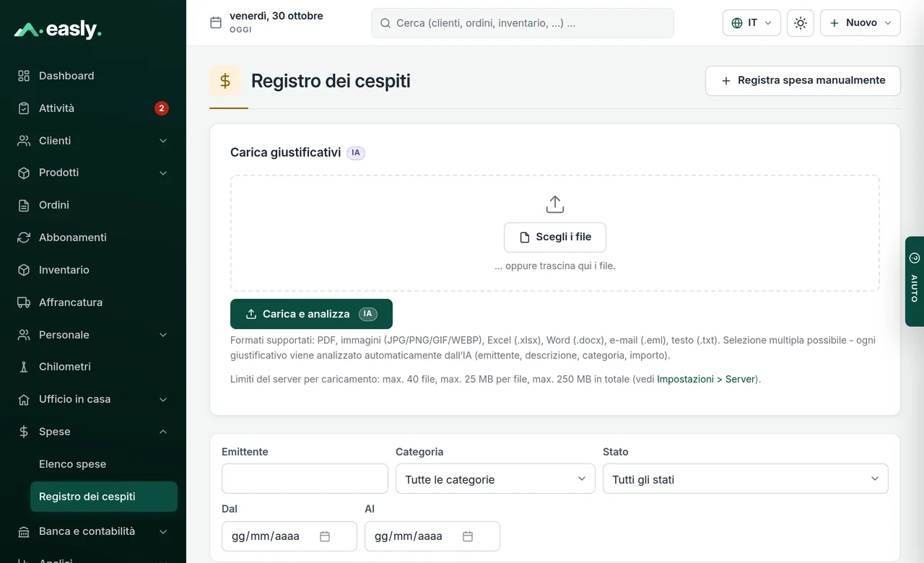Click the easly logo
The width and height of the screenshot is (924, 563).
(x=58, y=30)
